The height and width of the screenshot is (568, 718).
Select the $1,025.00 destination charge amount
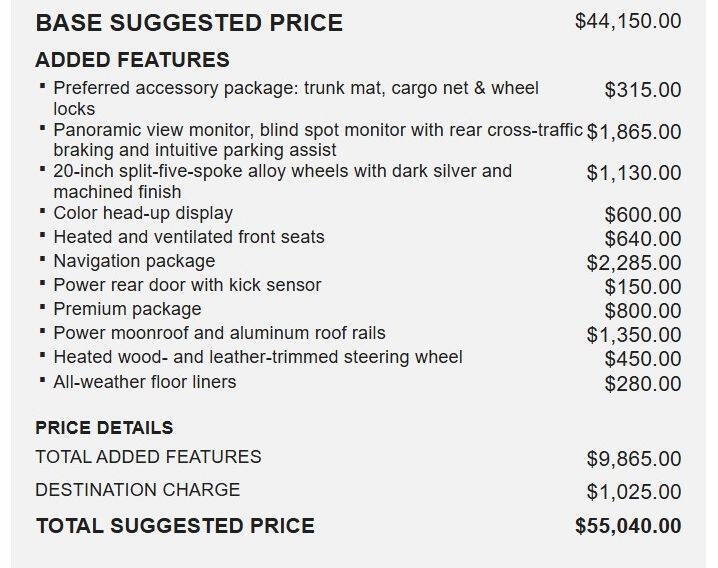[x=634, y=492]
